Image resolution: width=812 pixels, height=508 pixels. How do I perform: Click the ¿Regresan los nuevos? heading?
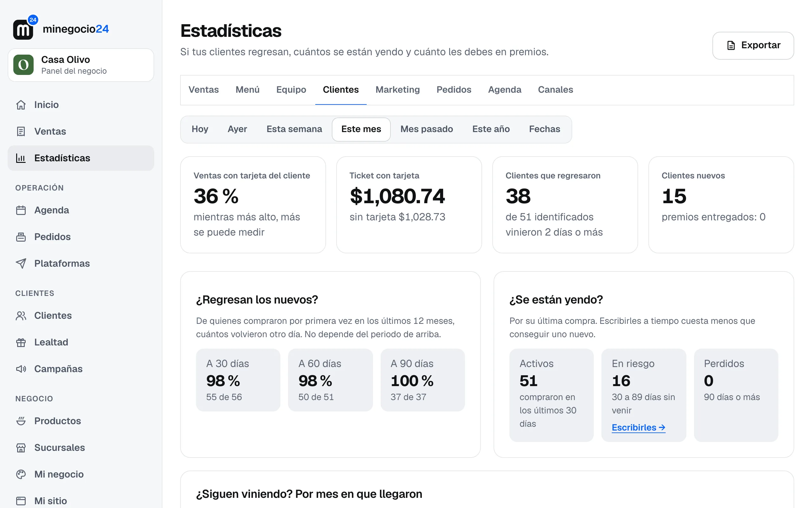click(x=257, y=299)
